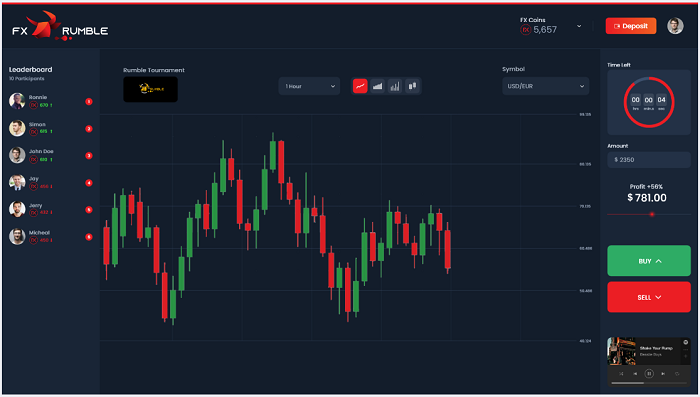
Task: Adjust the profit slider handle
Action: [652, 214]
